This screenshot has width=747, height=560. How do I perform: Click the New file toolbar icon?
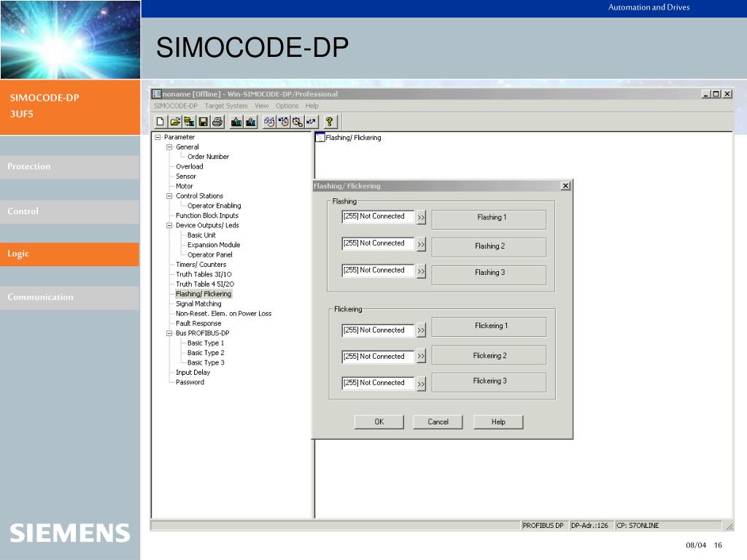point(160,122)
